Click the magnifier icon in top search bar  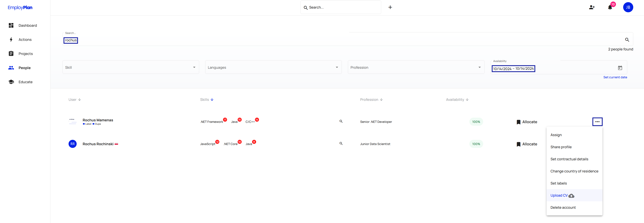[x=306, y=8]
